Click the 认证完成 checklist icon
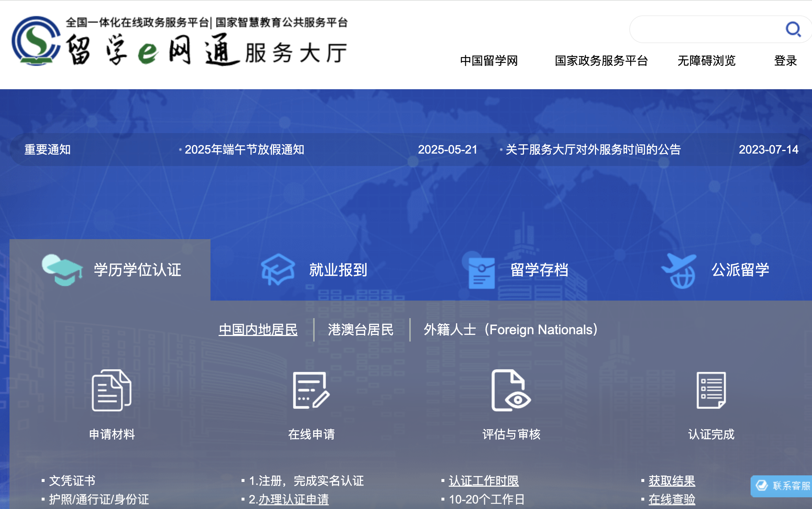This screenshot has height=509, width=812. click(x=711, y=391)
